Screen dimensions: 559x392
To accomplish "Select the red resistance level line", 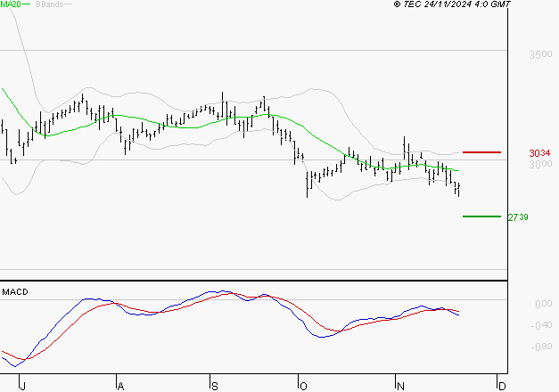I will [x=481, y=152].
